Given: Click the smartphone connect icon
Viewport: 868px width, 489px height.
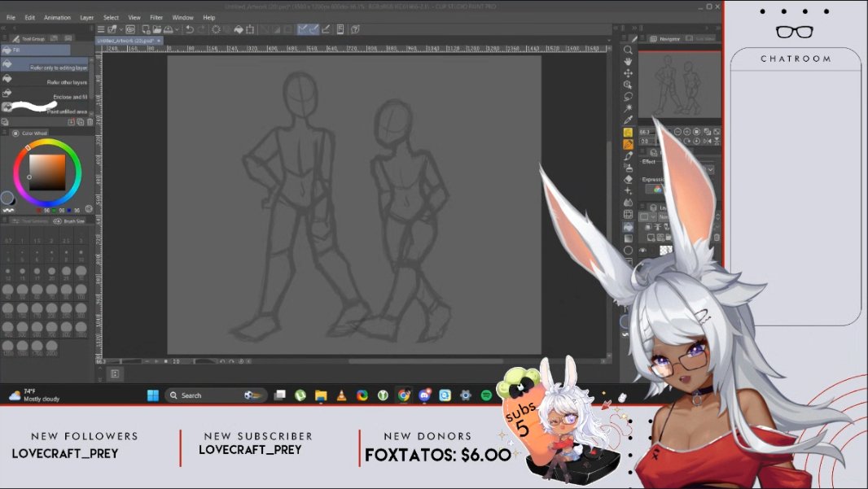Looking at the screenshot, I should [x=340, y=29].
